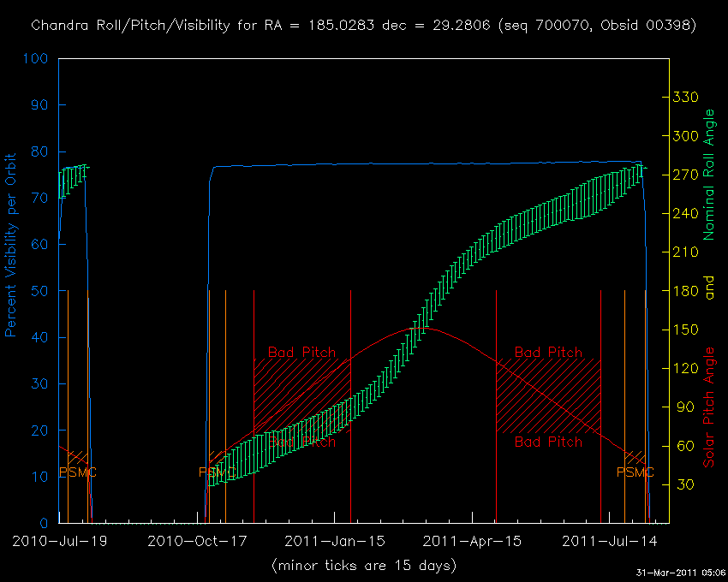The height and width of the screenshot is (582, 728).
Task: Click the 2011-Jul-14 date label
Action: tap(608, 541)
